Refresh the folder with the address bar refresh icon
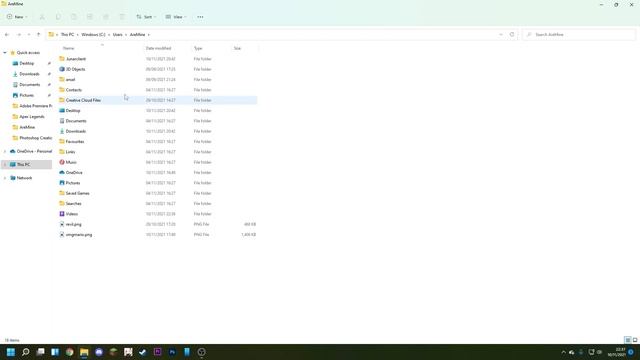Screen dimensions: 640x360 [512, 35]
